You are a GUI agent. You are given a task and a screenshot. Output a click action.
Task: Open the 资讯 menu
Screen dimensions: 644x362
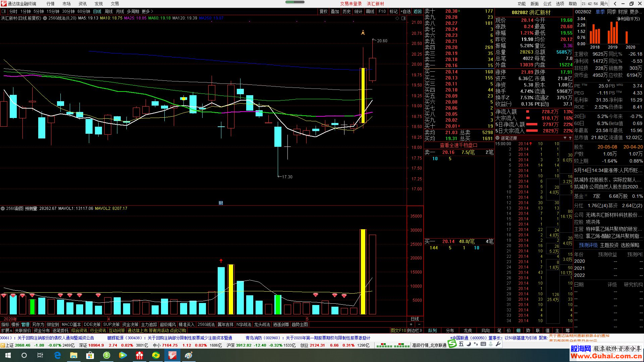tap(83, 4)
